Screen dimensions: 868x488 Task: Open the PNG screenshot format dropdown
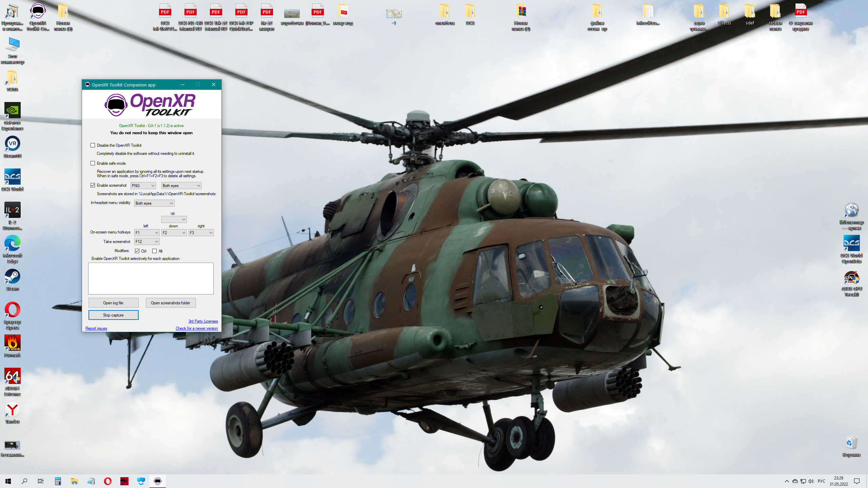143,186
